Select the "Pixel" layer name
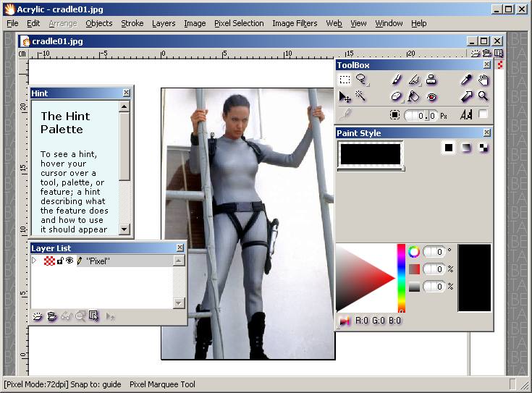 [x=98, y=261]
